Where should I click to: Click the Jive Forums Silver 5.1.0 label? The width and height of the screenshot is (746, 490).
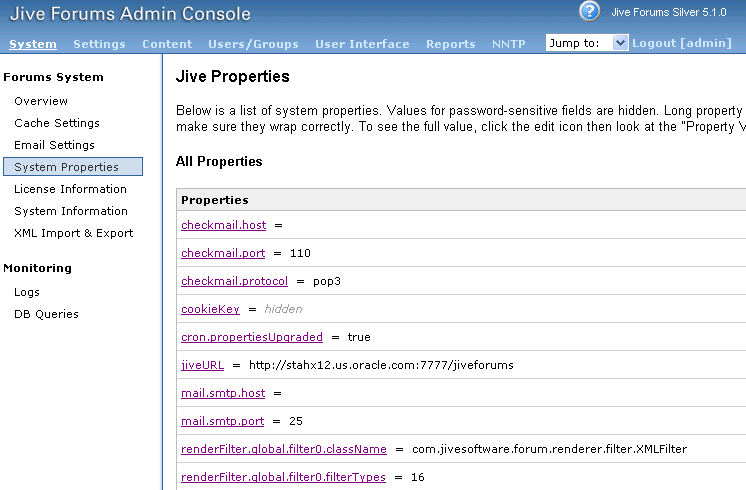click(669, 12)
